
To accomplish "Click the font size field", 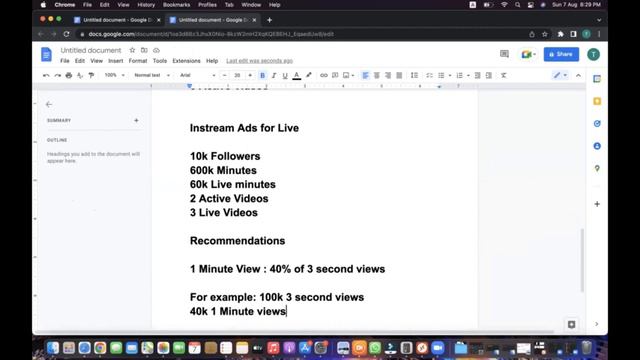I will click(x=237, y=75).
